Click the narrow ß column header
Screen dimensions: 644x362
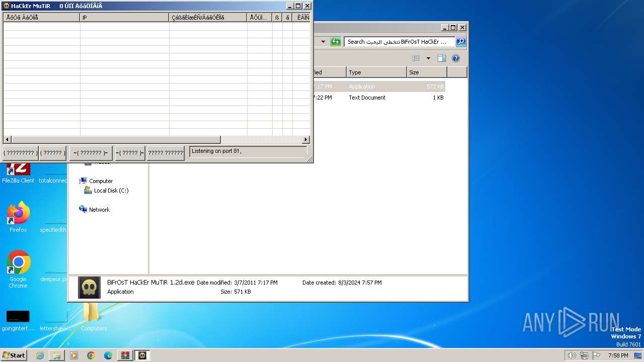(277, 18)
